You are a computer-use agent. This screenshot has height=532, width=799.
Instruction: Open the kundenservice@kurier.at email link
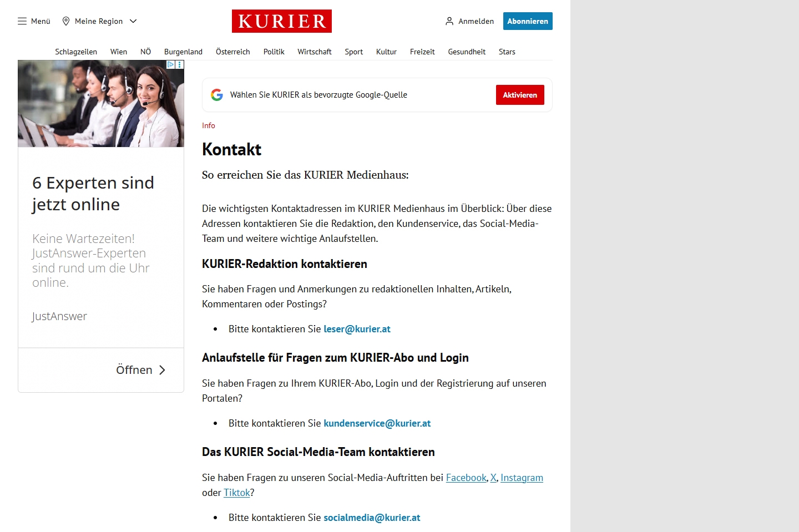coord(377,423)
